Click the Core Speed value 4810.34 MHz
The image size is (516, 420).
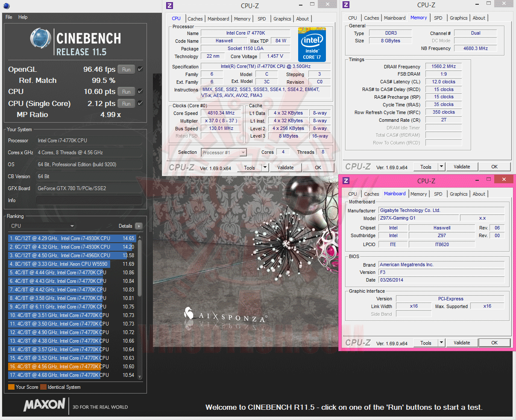[x=221, y=113]
